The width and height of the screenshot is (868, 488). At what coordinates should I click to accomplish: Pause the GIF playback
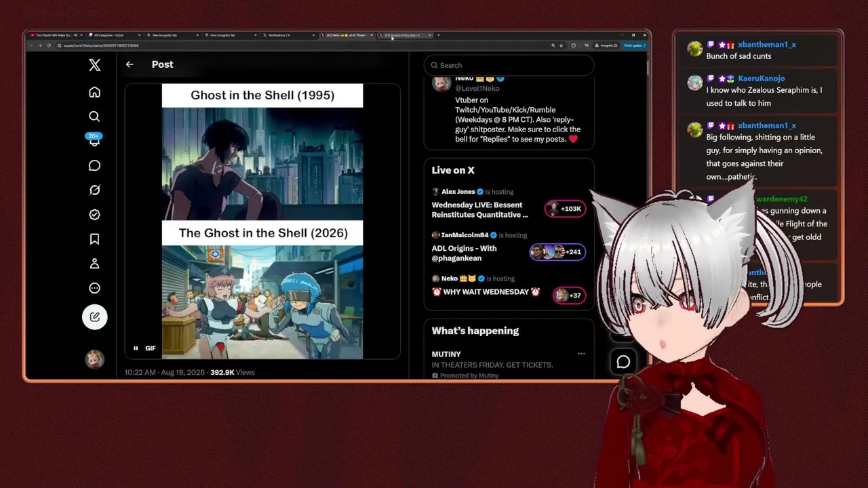(x=136, y=348)
